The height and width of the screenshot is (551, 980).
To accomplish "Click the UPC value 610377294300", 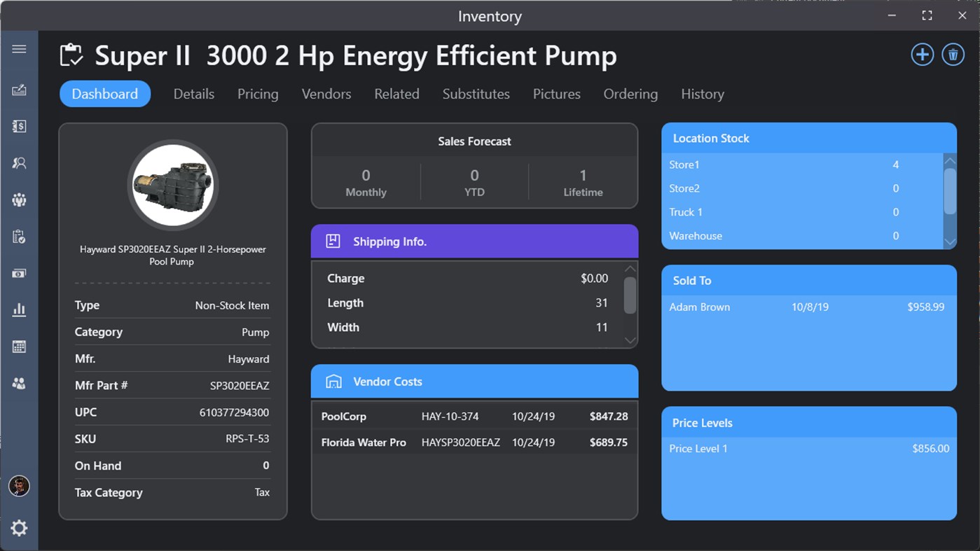I will [234, 412].
